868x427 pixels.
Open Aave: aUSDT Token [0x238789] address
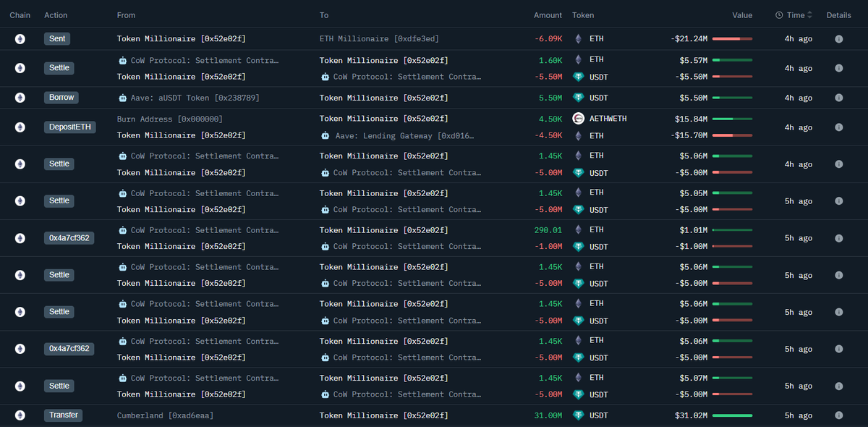coord(195,98)
